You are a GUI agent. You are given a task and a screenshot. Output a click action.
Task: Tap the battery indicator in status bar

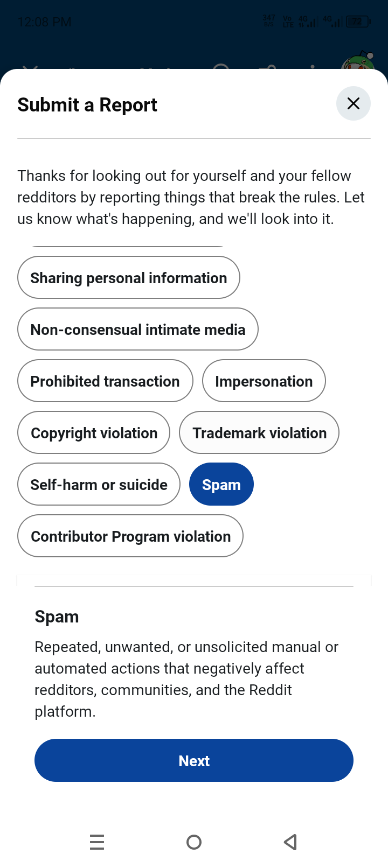pyautogui.click(x=358, y=22)
